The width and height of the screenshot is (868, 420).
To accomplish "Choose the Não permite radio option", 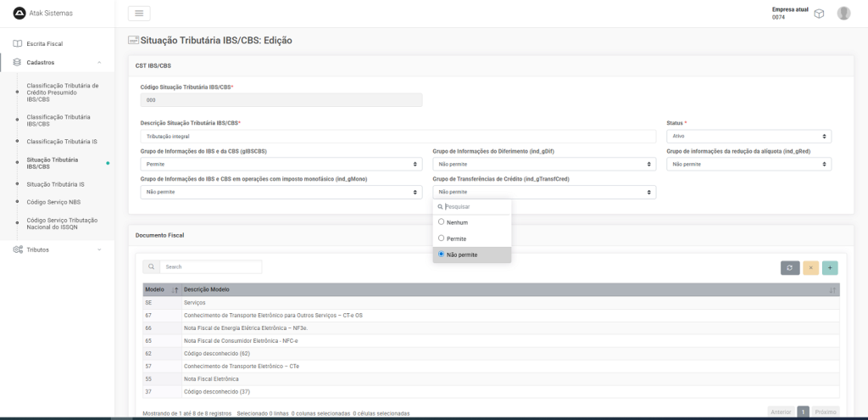I will tap(442, 255).
